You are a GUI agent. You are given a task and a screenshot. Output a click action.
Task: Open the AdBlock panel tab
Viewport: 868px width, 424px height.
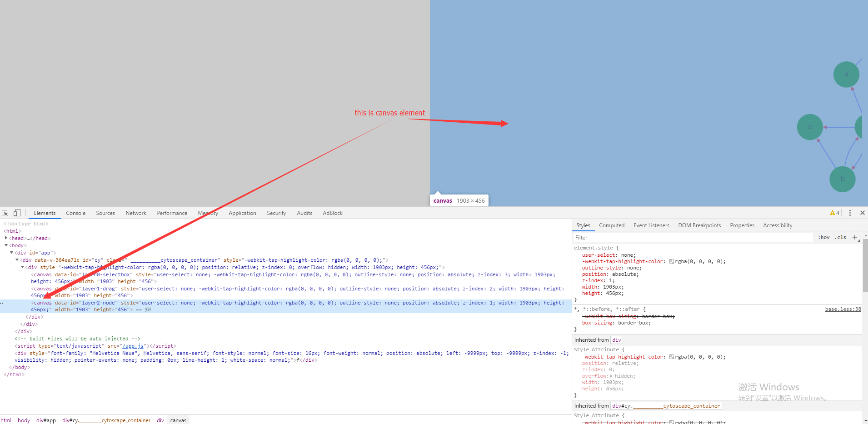[x=332, y=213]
